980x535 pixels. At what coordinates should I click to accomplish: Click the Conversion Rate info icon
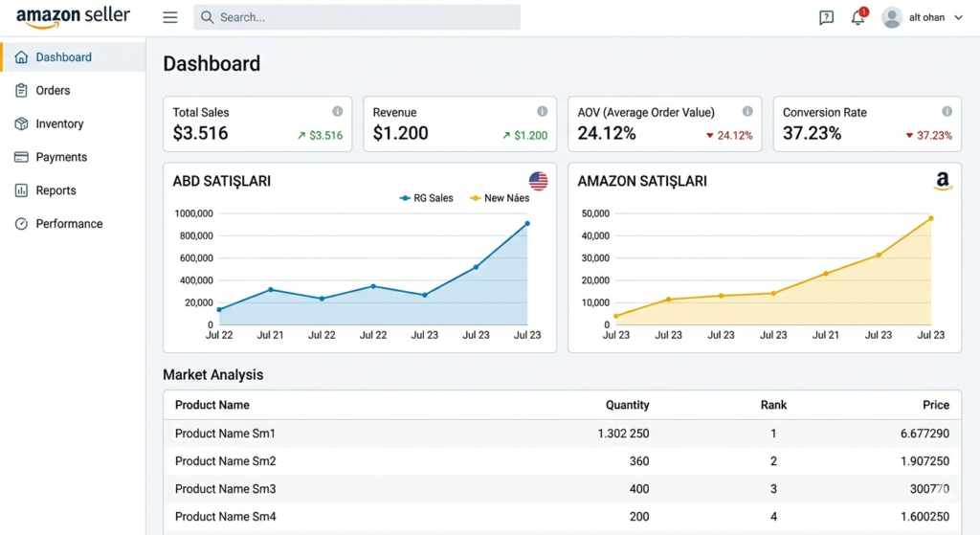(x=947, y=111)
